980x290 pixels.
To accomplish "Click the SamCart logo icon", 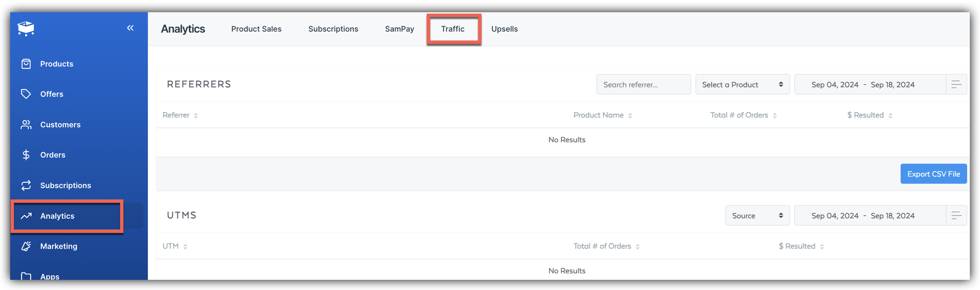I will (26, 28).
